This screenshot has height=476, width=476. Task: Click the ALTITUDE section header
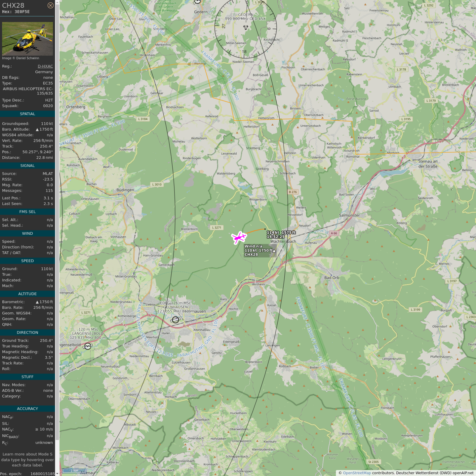[27, 294]
